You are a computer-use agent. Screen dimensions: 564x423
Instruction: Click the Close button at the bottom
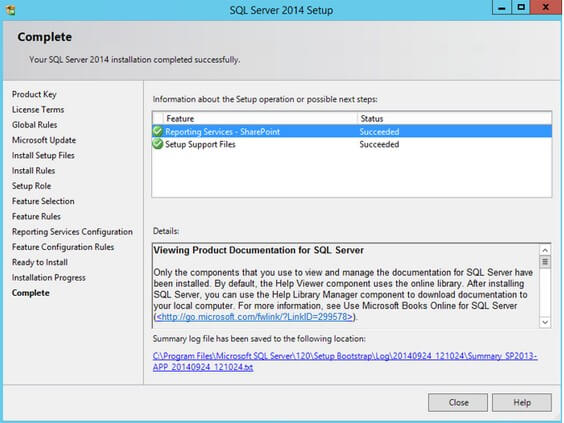458,402
